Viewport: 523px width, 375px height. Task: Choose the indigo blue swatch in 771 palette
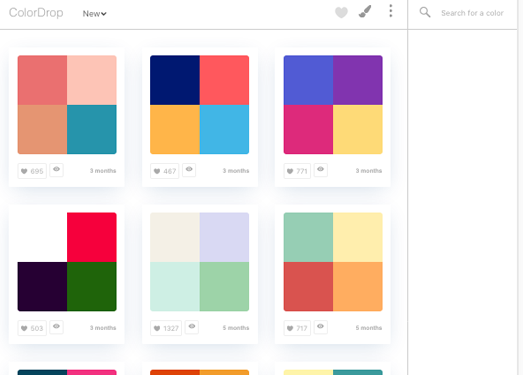(x=308, y=80)
